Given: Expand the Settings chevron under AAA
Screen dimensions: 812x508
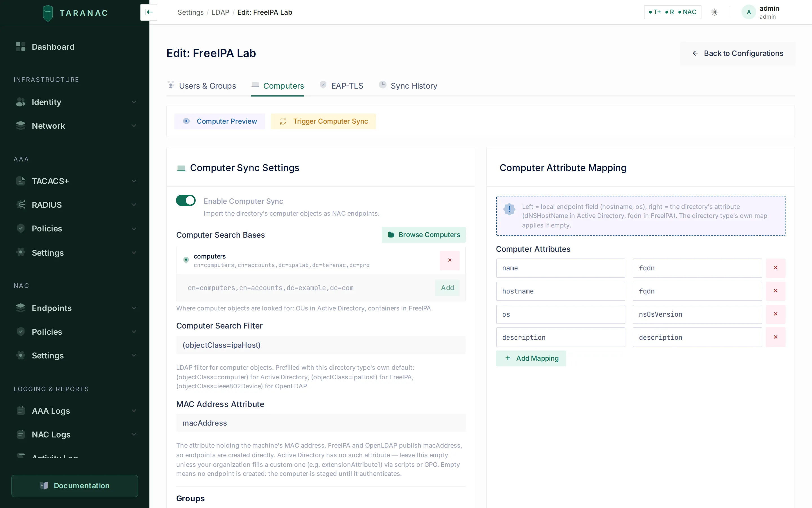Looking at the screenshot, I should (134, 253).
